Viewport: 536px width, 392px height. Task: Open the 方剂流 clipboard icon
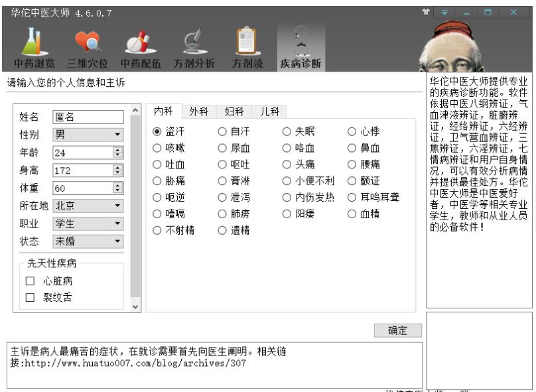coord(247,48)
